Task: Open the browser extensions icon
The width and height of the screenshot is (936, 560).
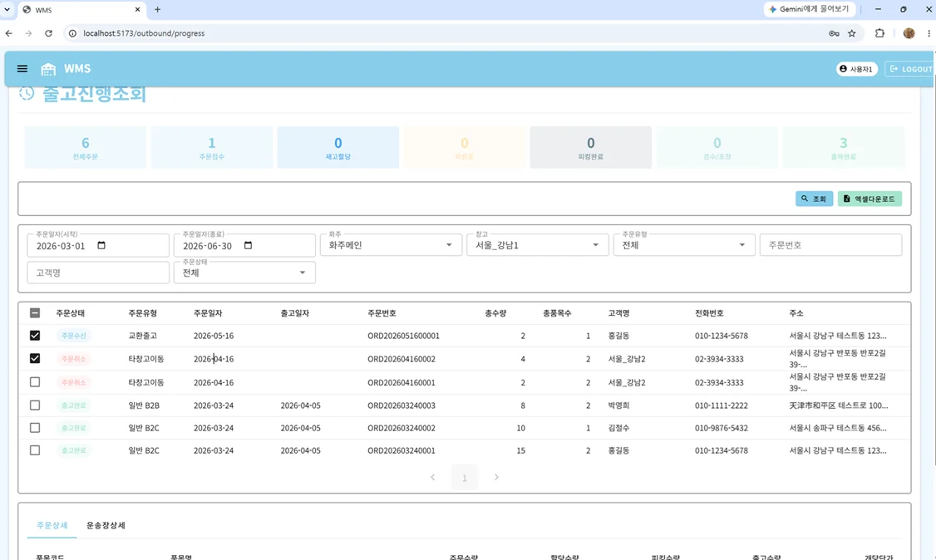Action: pos(879,33)
